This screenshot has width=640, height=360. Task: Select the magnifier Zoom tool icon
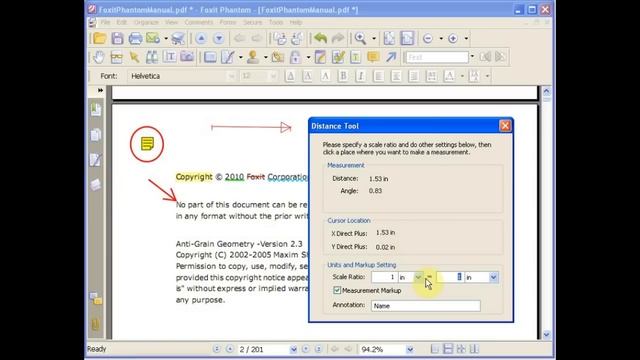[x=360, y=38]
